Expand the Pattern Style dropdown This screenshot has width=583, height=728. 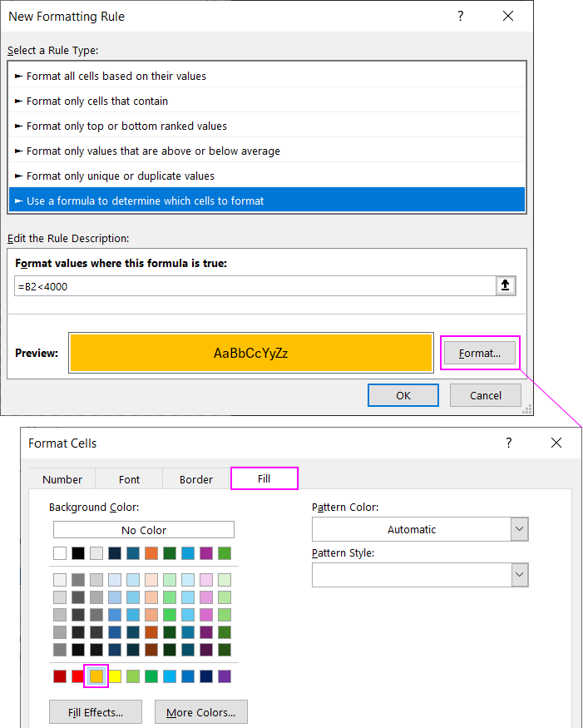pos(420,575)
